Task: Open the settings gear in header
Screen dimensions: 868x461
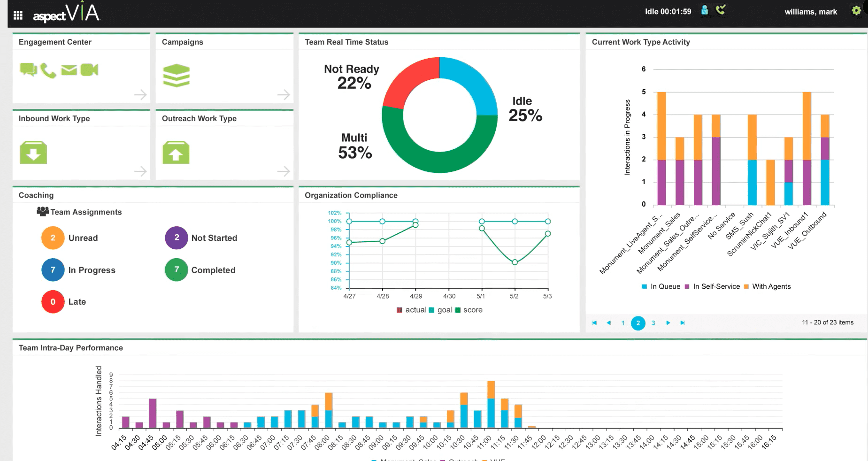Action: pos(856,11)
